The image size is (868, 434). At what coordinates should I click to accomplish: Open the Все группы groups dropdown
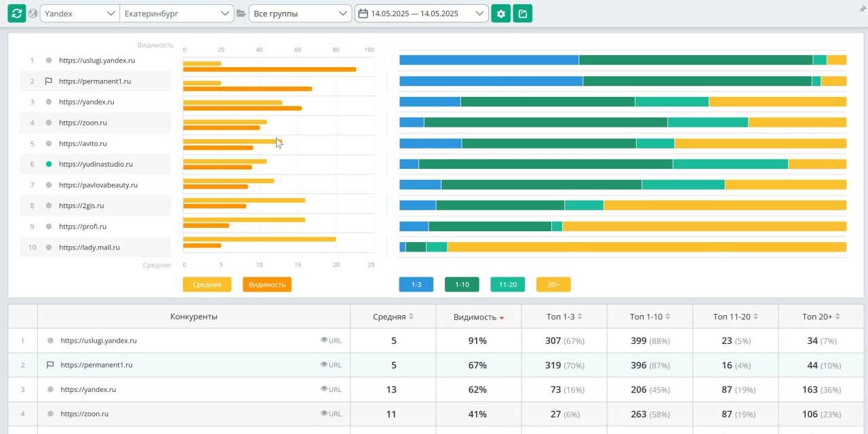pos(300,14)
